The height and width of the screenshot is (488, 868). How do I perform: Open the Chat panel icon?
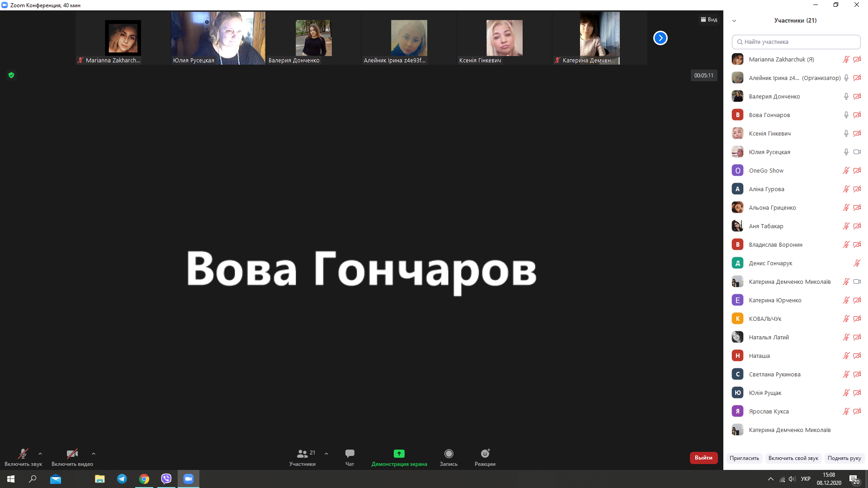pos(349,454)
